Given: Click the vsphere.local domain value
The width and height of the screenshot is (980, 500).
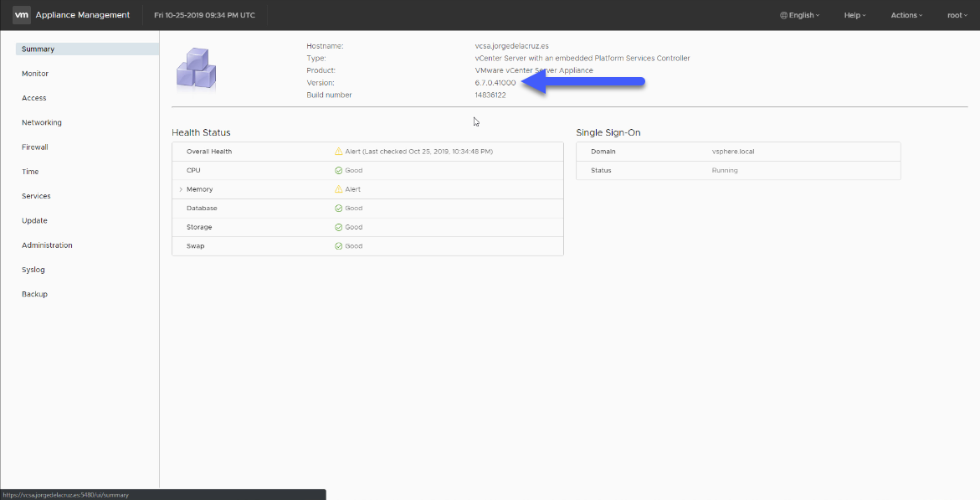Looking at the screenshot, I should point(733,152).
